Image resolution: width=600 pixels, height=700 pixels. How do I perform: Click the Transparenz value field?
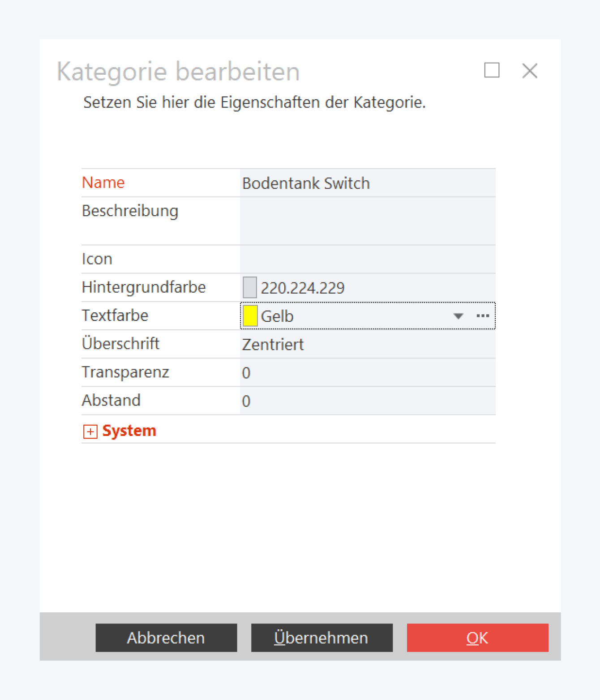click(367, 373)
